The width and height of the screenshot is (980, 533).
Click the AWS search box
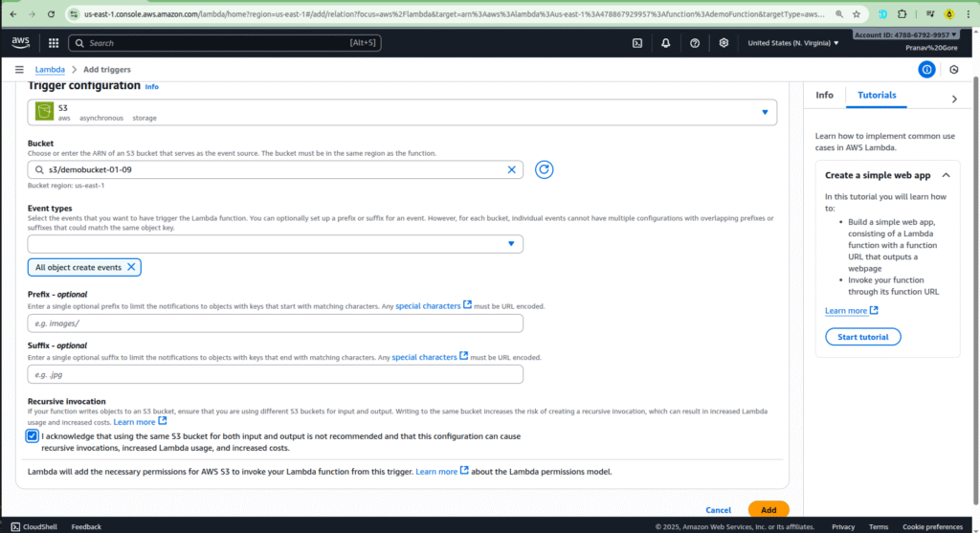225,43
